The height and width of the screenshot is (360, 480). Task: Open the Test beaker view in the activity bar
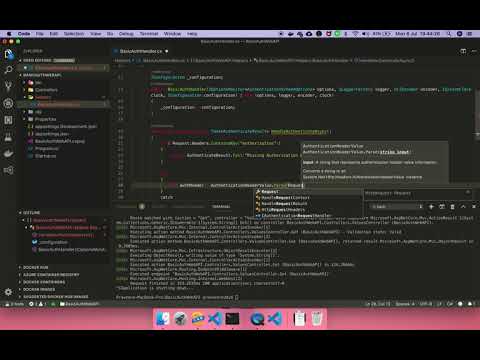(9, 137)
